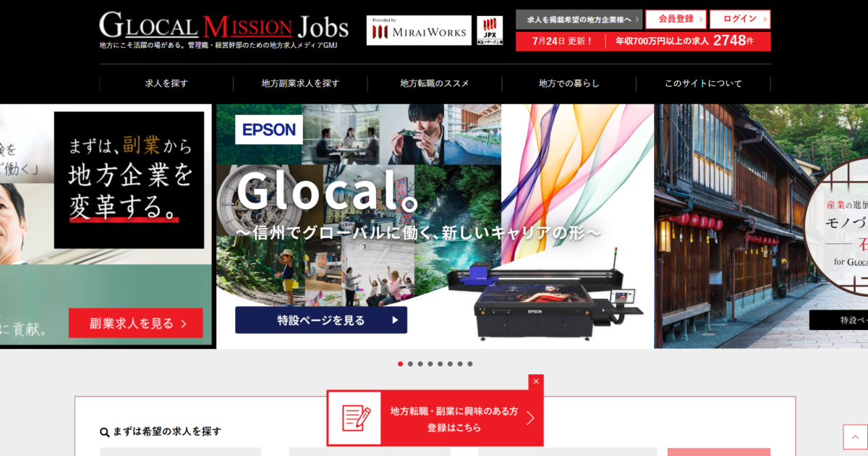
Task: Click the 会員登録 button
Action: coord(676,19)
